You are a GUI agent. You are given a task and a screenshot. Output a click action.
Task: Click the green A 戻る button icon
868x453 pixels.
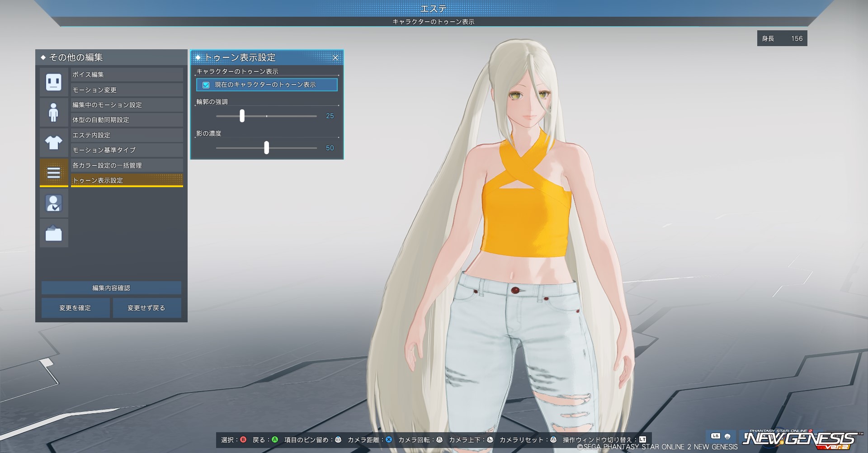coord(274,439)
